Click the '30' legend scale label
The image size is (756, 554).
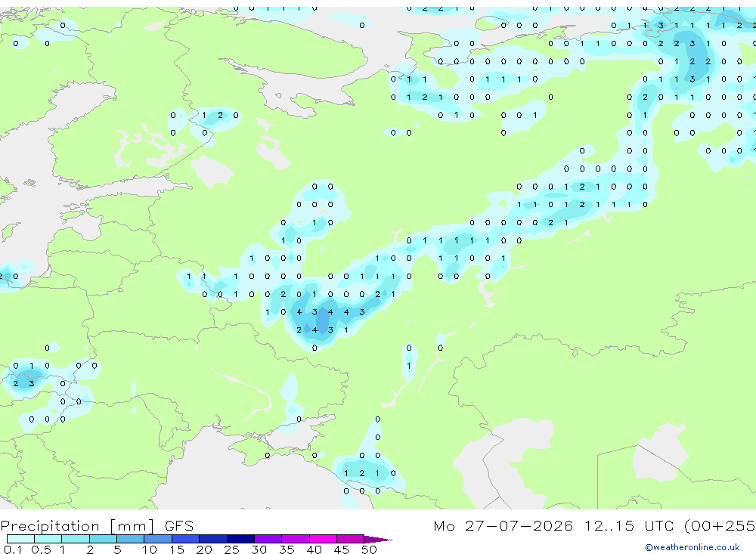click(259, 549)
